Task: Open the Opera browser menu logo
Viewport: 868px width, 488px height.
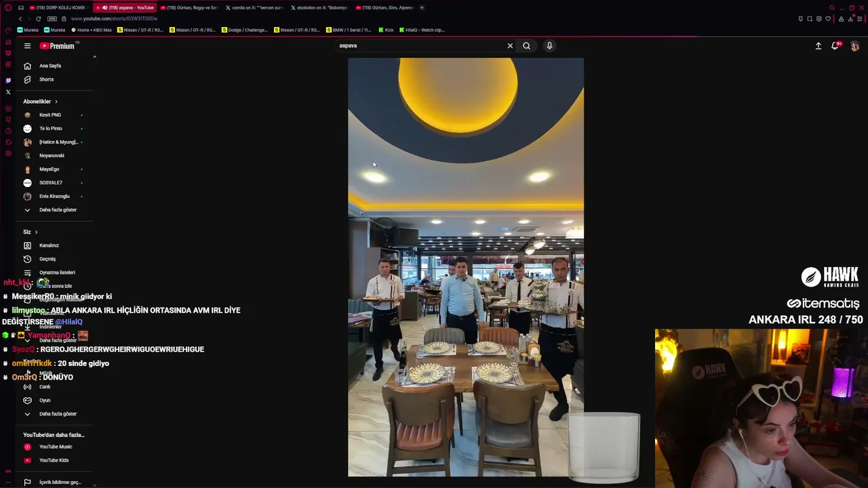Action: tap(8, 7)
